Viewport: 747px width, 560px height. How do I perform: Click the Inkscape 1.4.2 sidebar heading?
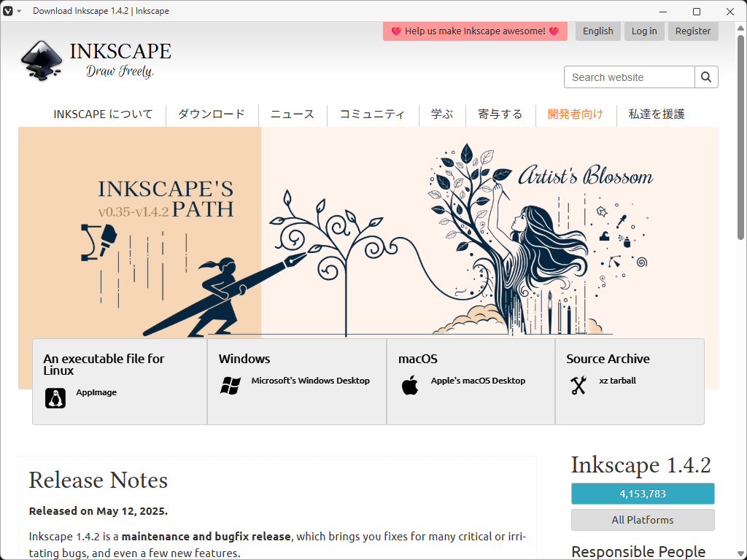pyautogui.click(x=640, y=465)
